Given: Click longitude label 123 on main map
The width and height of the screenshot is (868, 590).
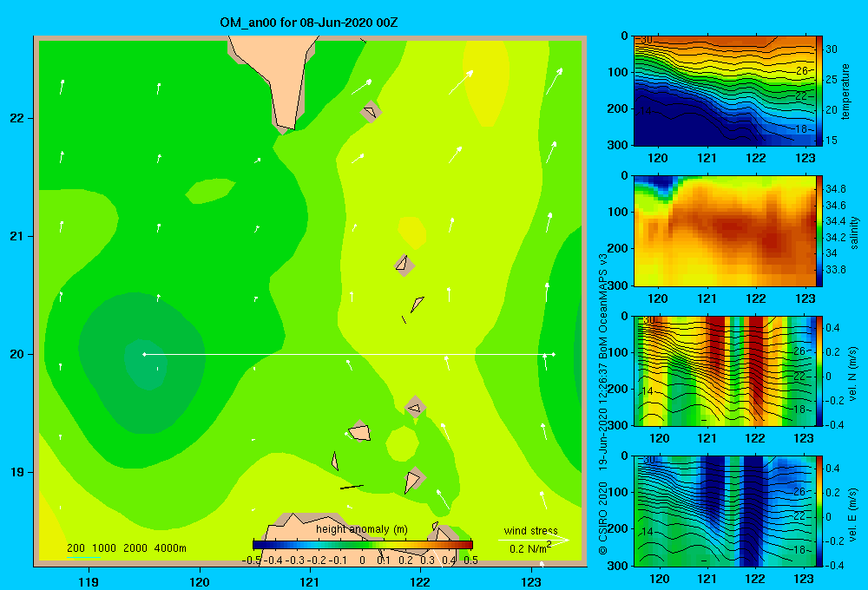Looking at the screenshot, I should 531,581.
